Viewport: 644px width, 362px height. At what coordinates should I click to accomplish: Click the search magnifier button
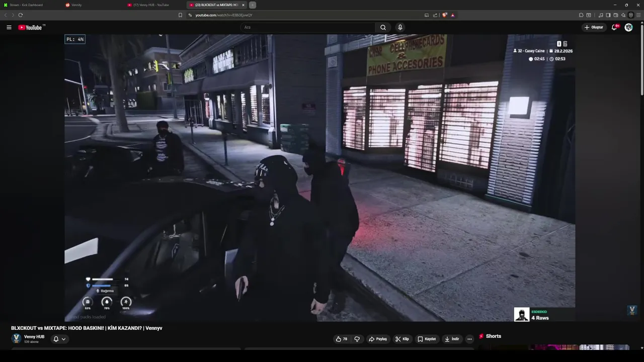tap(383, 27)
